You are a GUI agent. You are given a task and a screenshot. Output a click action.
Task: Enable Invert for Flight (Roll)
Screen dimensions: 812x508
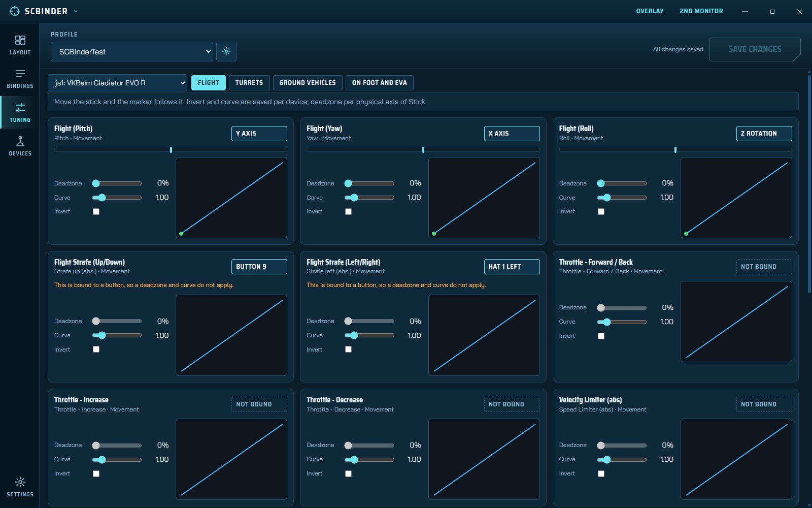click(x=601, y=212)
